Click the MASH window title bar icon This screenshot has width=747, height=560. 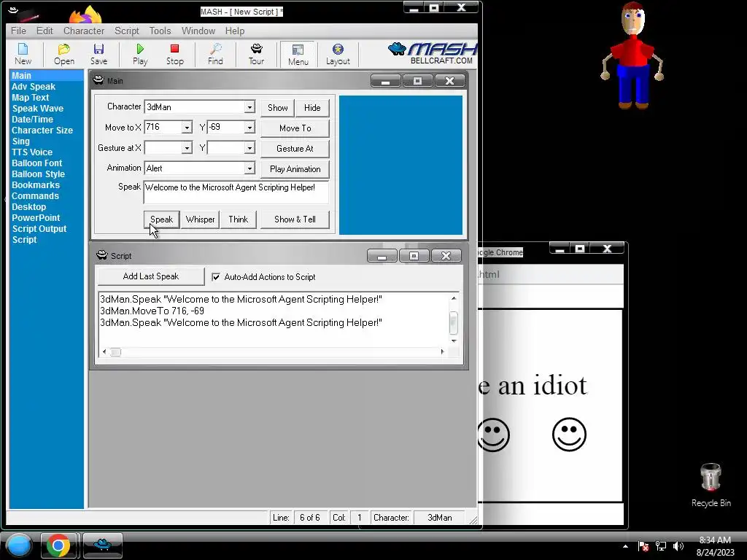pyautogui.click(x=13, y=9)
